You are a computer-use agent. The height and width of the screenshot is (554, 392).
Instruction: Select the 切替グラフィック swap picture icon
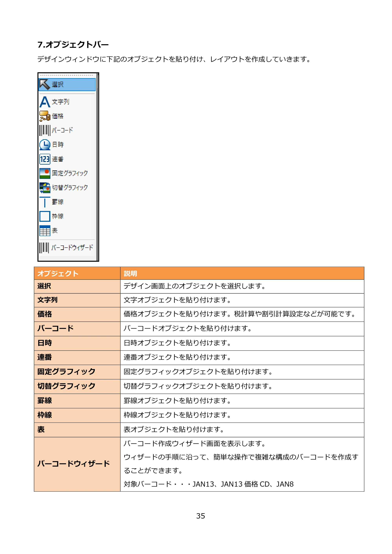point(45,187)
